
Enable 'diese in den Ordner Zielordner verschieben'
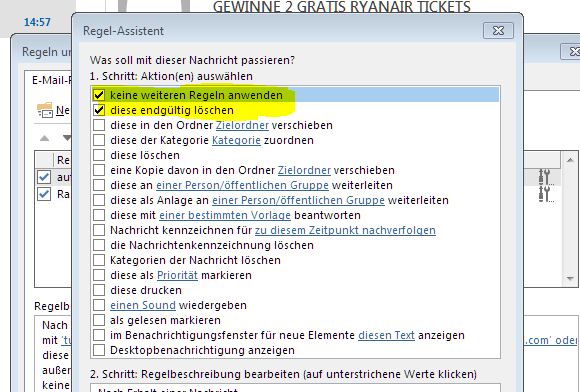point(99,125)
